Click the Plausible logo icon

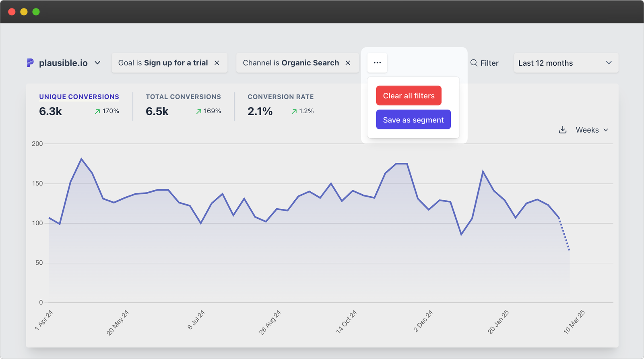point(30,63)
